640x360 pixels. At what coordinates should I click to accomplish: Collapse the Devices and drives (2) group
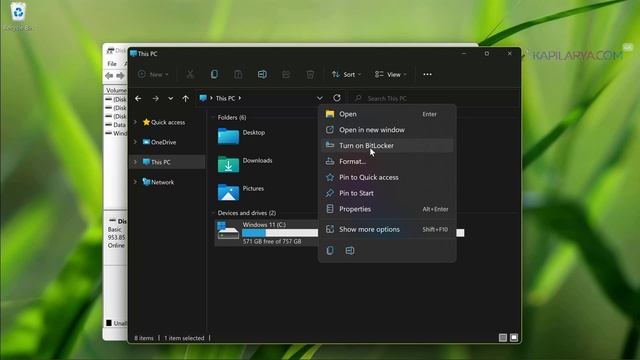click(213, 213)
